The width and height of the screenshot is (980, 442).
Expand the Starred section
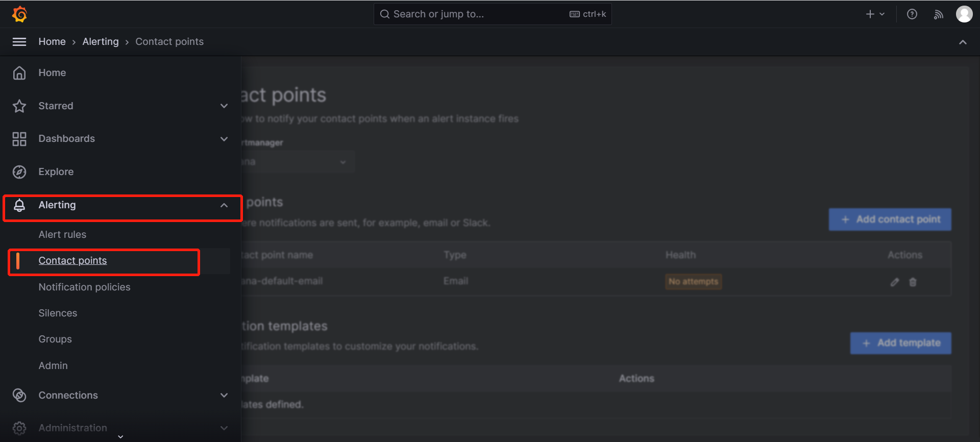pos(224,106)
